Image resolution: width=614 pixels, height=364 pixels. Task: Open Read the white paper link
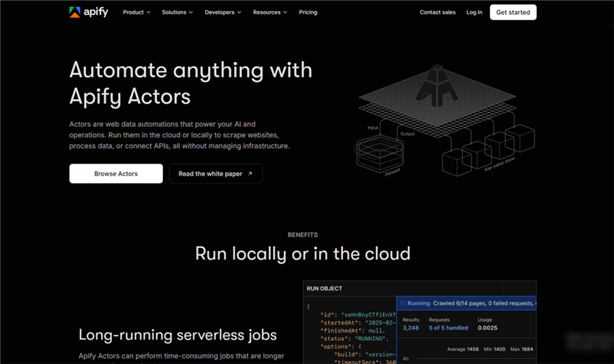click(x=216, y=173)
